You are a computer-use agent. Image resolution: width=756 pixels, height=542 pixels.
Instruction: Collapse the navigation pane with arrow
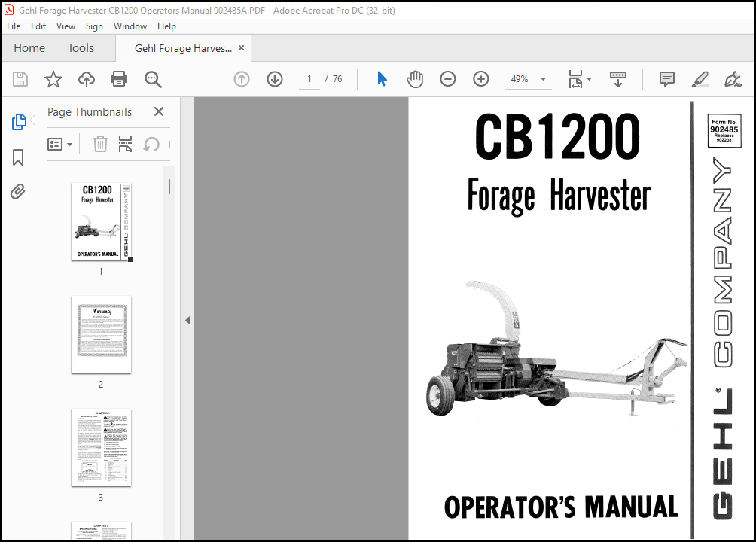pos(187,320)
